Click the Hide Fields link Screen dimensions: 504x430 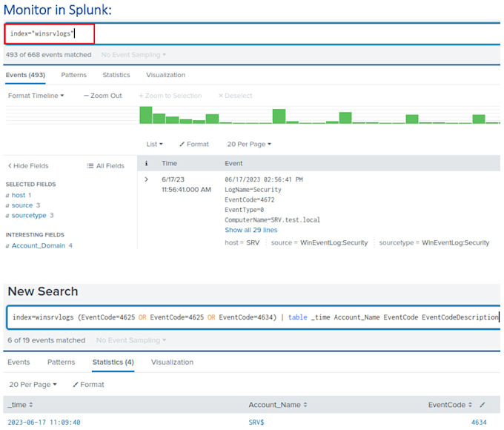click(28, 166)
